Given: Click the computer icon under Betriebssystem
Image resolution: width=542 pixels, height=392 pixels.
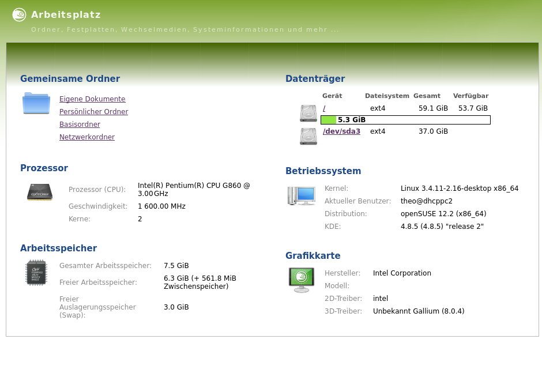Looking at the screenshot, I should point(302,196).
